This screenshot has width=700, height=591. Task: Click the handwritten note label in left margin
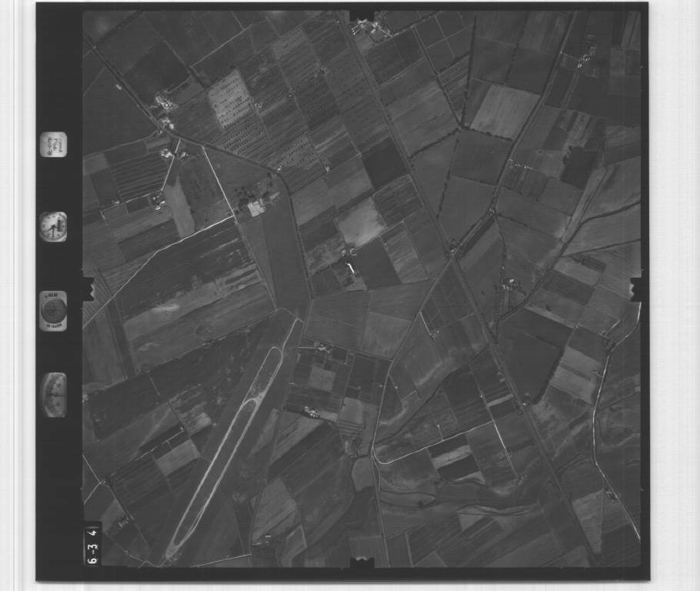click(x=54, y=144)
